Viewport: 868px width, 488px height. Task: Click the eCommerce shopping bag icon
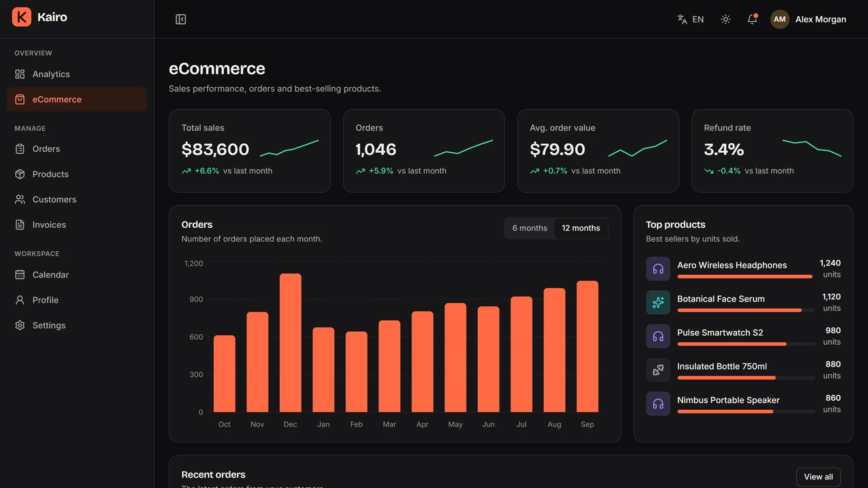point(20,99)
